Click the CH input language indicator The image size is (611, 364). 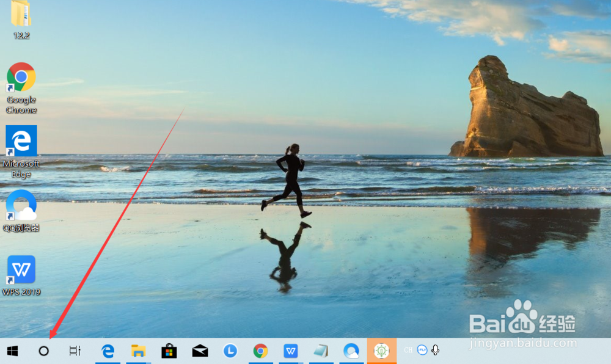408,350
